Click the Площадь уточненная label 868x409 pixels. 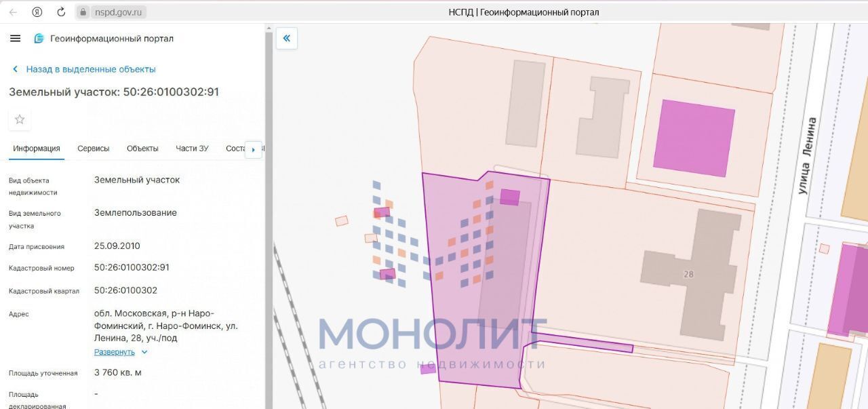(x=43, y=373)
